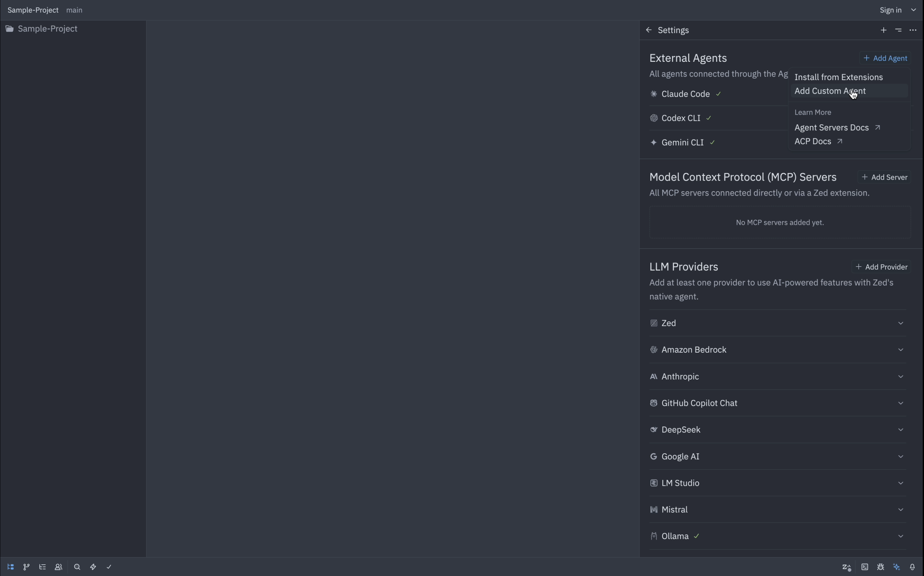Expand the Google AI provider section
Screen dimensions: 924x576
(900, 456)
